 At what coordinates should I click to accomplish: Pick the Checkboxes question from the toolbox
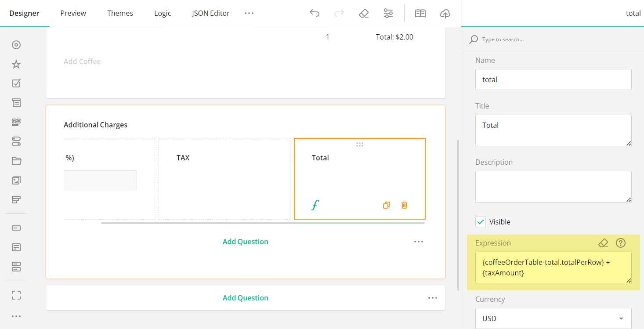(16, 83)
